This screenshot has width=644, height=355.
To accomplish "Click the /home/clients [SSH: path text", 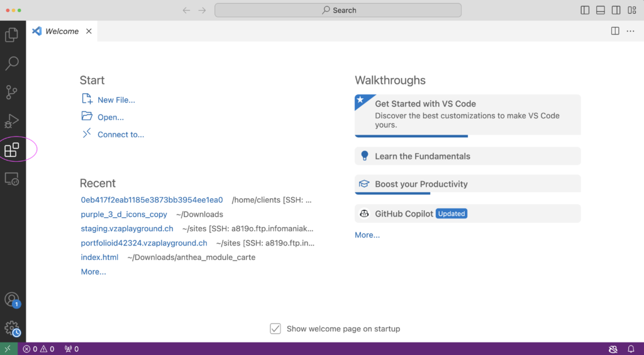I will pyautogui.click(x=272, y=200).
